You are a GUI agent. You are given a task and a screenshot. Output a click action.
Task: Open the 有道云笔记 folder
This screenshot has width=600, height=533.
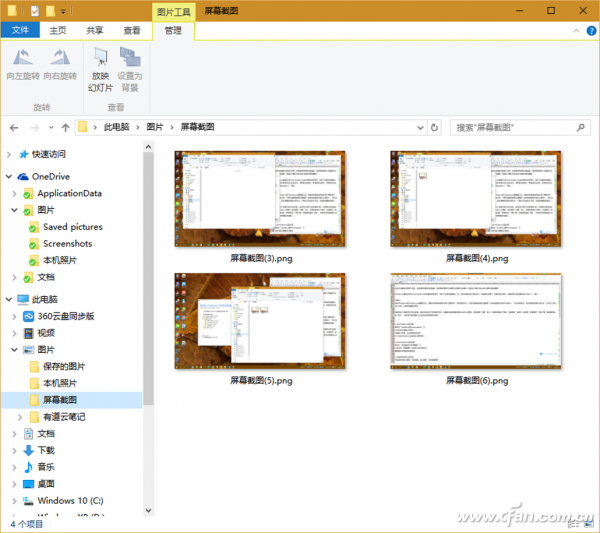(x=64, y=417)
